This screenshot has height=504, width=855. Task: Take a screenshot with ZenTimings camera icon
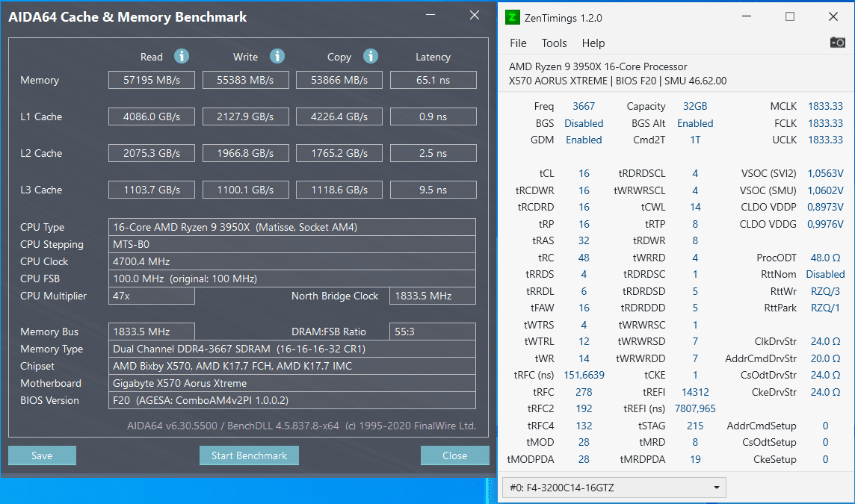point(838,43)
